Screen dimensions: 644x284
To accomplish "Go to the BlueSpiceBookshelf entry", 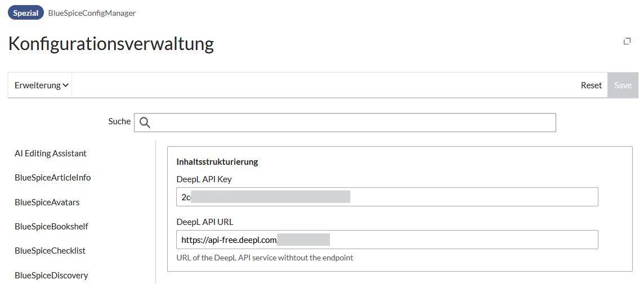I will coord(51,227).
